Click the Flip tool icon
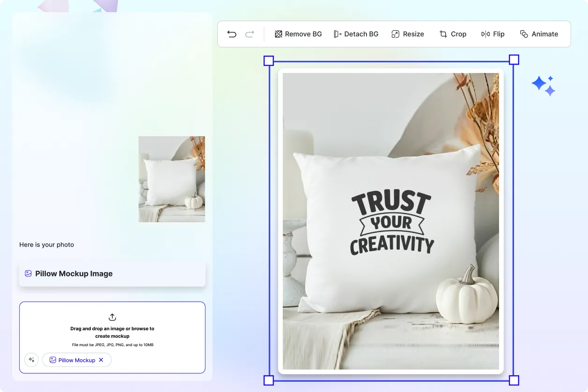The image size is (588, 392). tap(486, 34)
